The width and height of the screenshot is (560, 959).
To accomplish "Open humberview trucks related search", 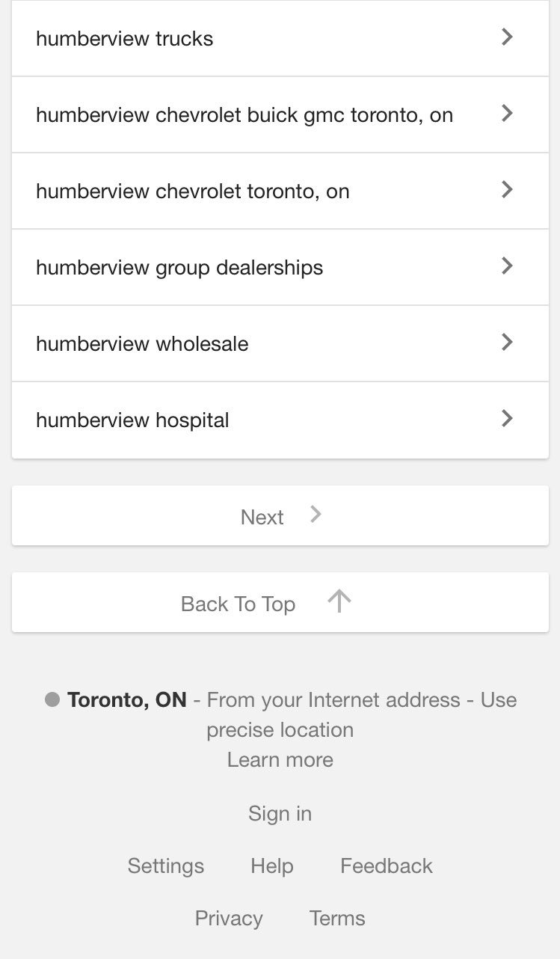I will point(125,39).
